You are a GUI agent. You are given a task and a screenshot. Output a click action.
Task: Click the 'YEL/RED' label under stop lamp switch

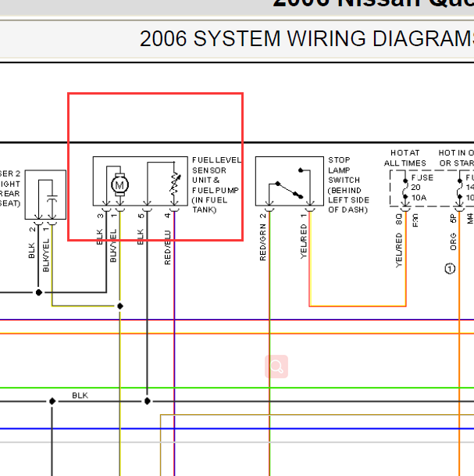[x=303, y=242]
